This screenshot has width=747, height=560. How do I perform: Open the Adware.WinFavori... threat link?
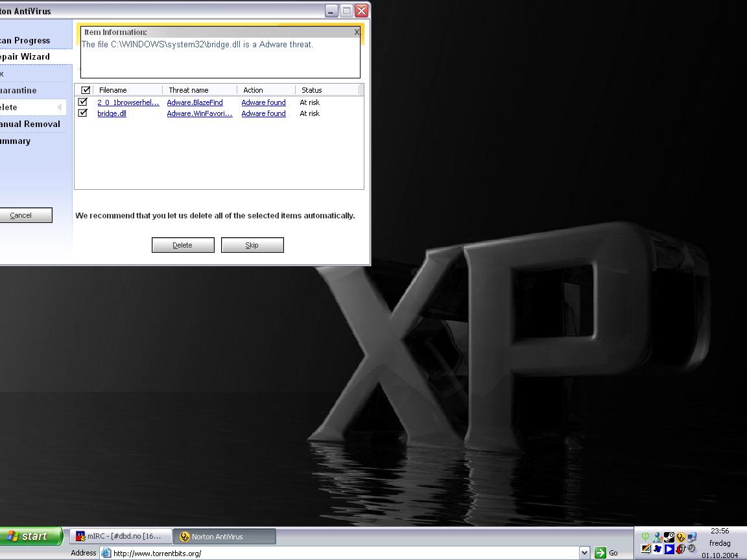200,113
